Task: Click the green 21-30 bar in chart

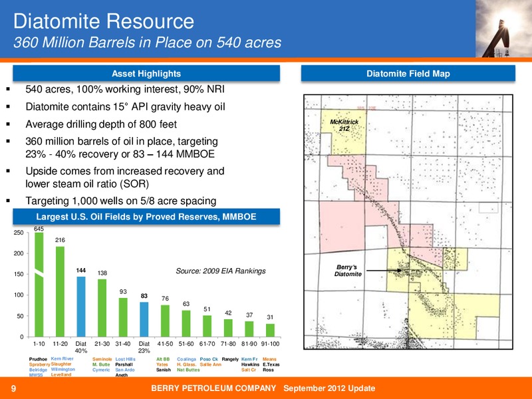Action: click(x=102, y=308)
